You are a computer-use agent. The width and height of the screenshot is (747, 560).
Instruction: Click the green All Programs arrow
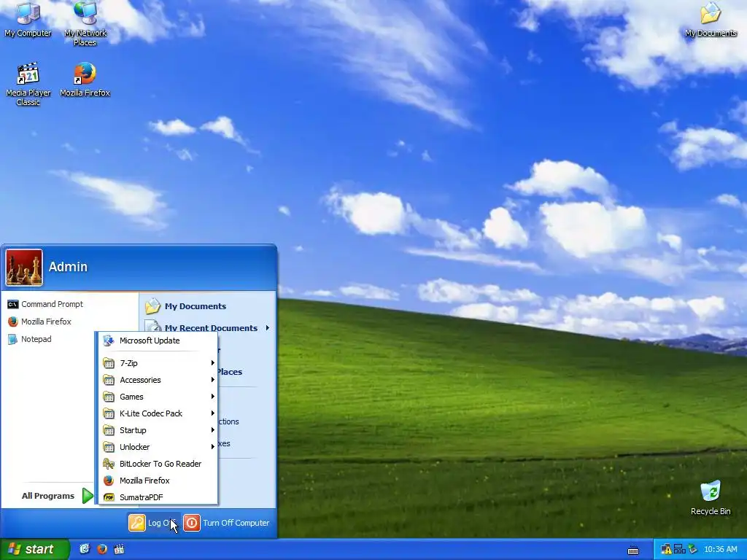88,496
